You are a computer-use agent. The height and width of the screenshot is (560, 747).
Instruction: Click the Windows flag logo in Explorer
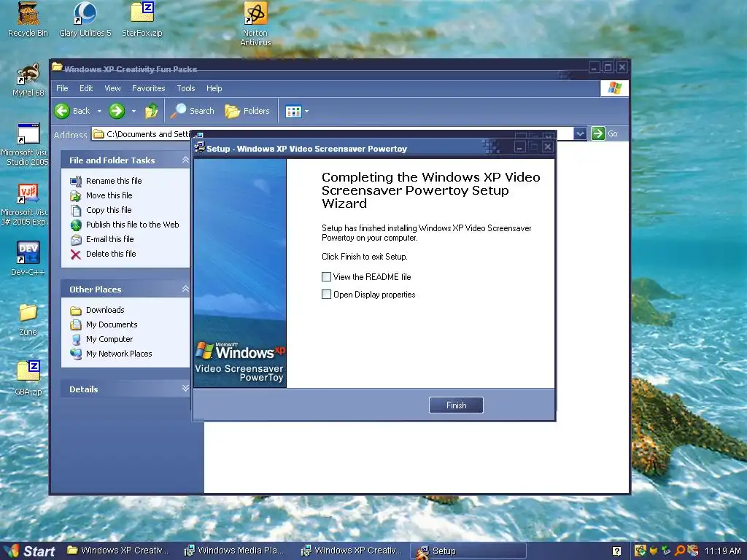point(614,88)
